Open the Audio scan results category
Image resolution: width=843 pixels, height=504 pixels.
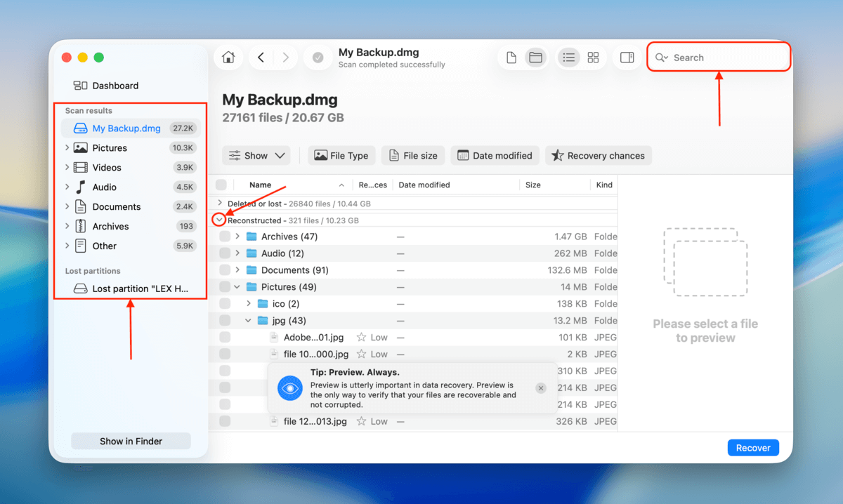103,187
